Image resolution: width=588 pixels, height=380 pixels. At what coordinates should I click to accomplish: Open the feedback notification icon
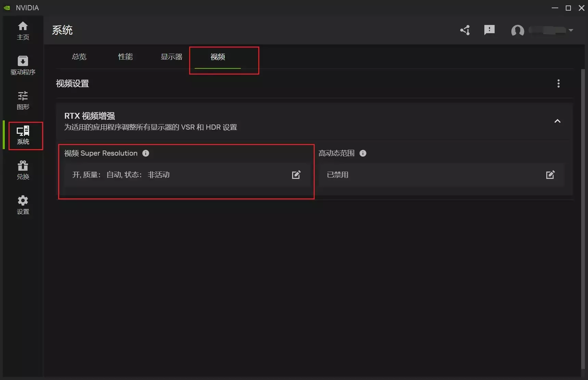[x=489, y=30]
